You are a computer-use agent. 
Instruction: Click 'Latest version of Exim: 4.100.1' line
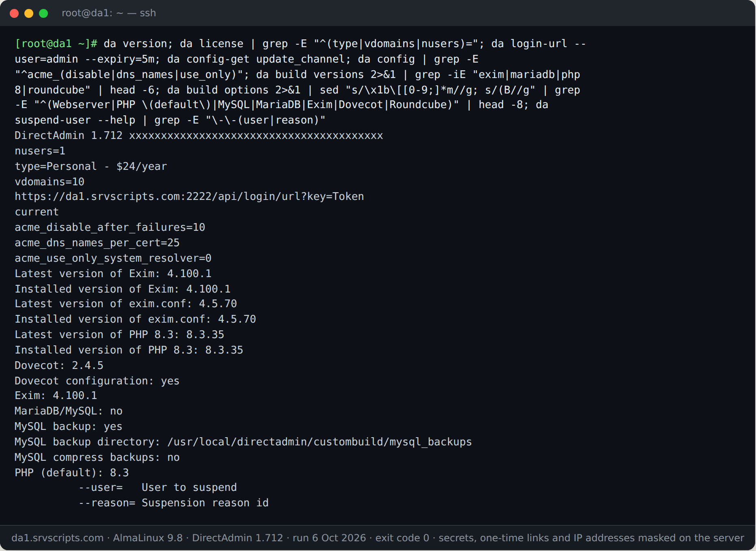(113, 273)
